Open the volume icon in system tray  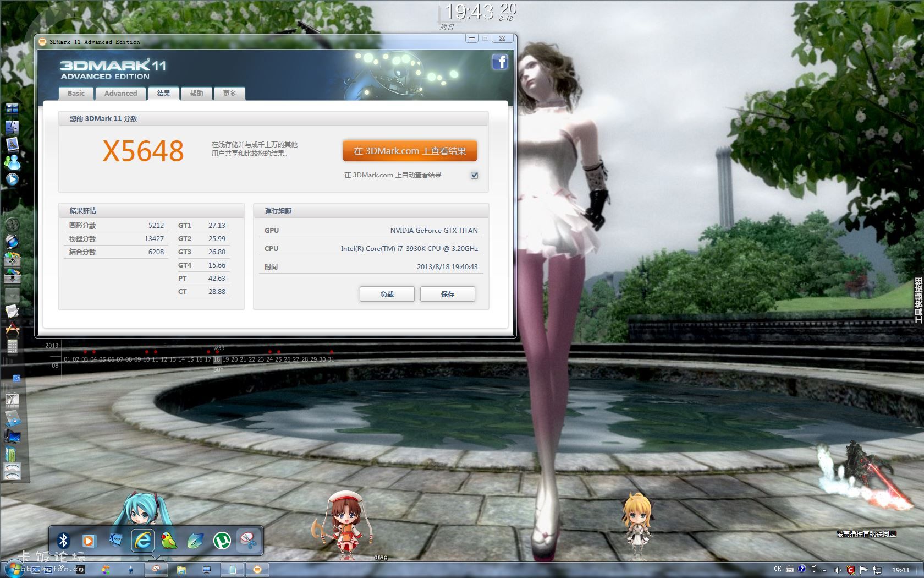(838, 570)
